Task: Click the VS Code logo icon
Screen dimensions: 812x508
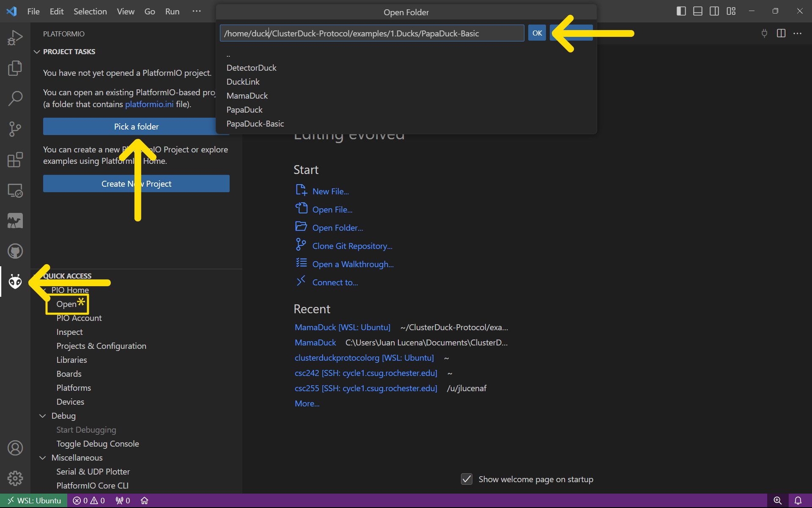Action: pos(11,11)
